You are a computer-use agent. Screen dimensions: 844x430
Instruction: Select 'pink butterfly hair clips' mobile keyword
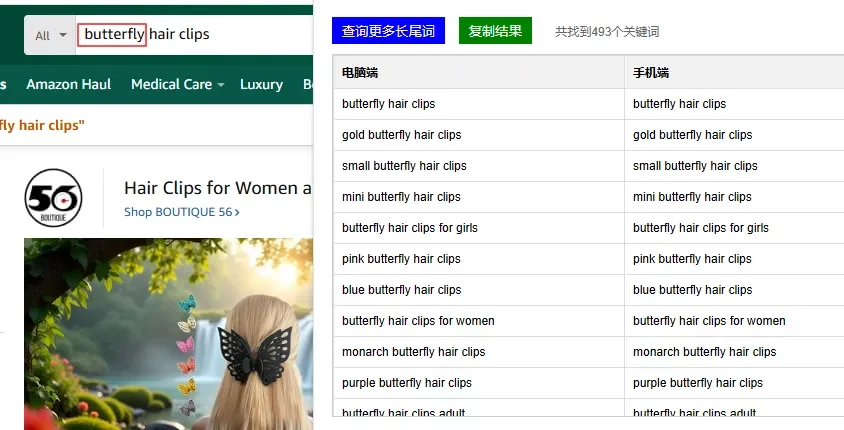[x=692, y=259]
